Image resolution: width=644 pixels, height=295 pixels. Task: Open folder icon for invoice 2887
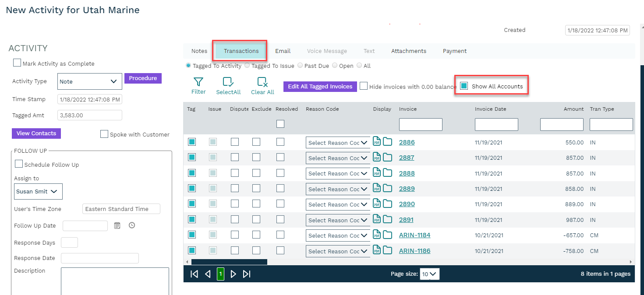[x=388, y=157]
